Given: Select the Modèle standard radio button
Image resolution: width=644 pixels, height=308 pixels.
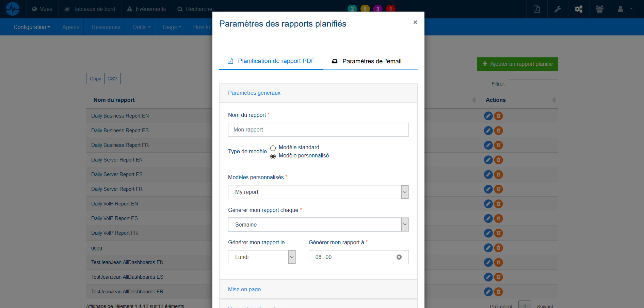Looking at the screenshot, I should 273,148.
